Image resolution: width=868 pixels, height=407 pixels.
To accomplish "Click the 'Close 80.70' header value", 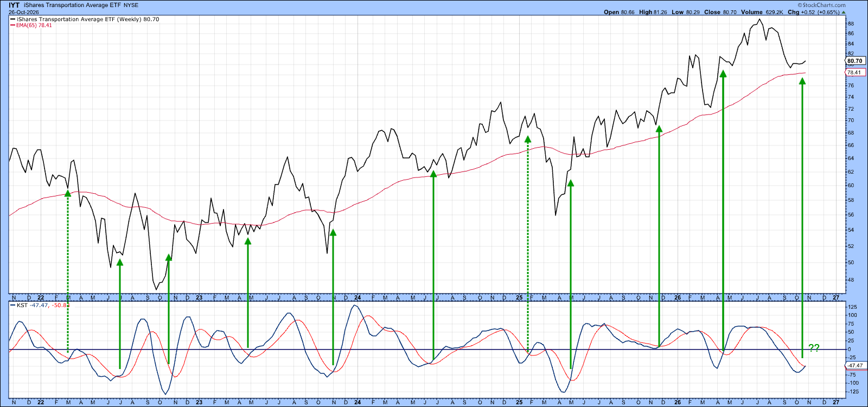I will (720, 12).
